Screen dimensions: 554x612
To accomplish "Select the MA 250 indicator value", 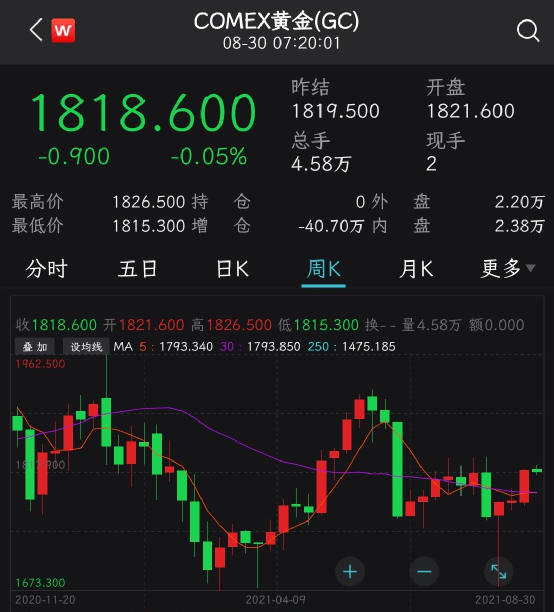I will (351, 347).
